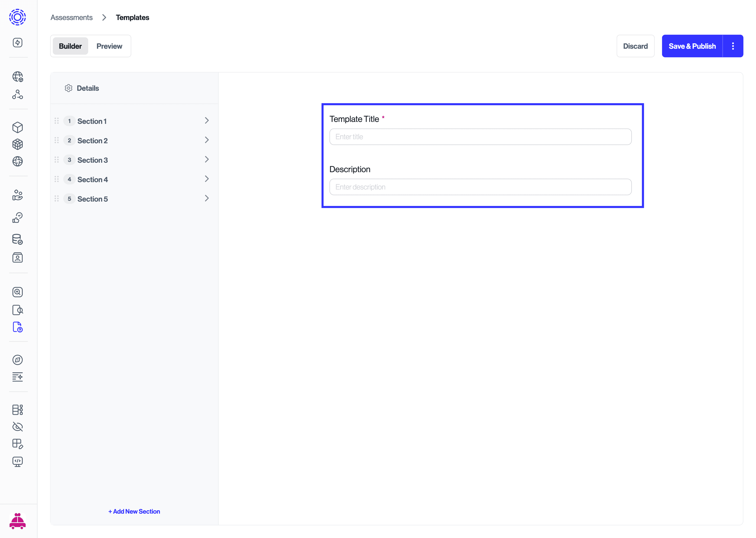756x538 pixels.
Task: Open the network nodes sidebar icon
Action: pos(18,95)
